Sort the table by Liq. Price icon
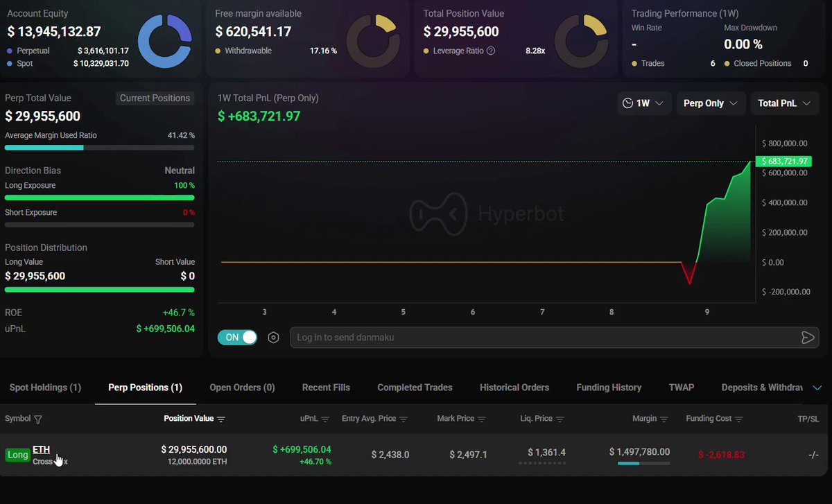This screenshot has width=832, height=504. (x=560, y=419)
